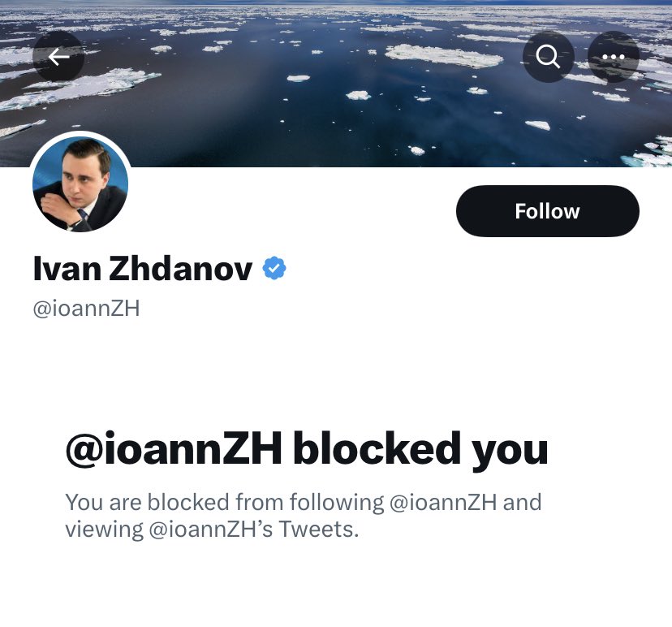Click 'Zhdanov' in the profile name
Image resolution: width=672 pixels, height=627 pixels.
(x=180, y=269)
